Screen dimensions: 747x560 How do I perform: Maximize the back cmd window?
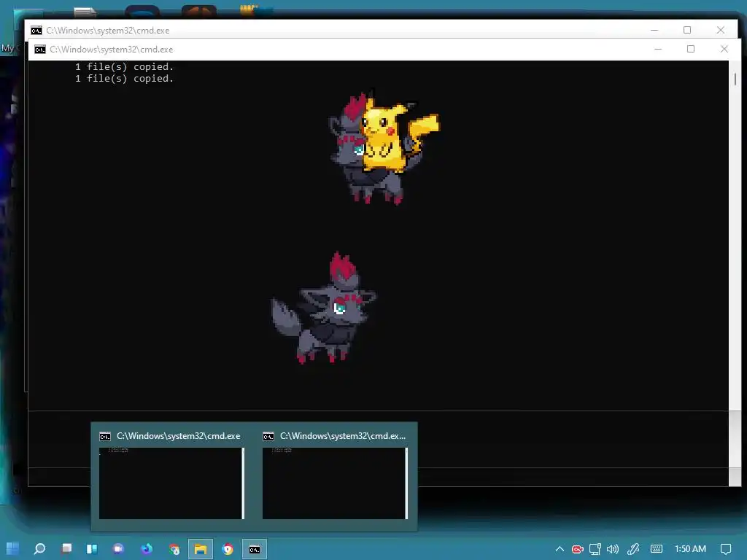[x=687, y=30]
